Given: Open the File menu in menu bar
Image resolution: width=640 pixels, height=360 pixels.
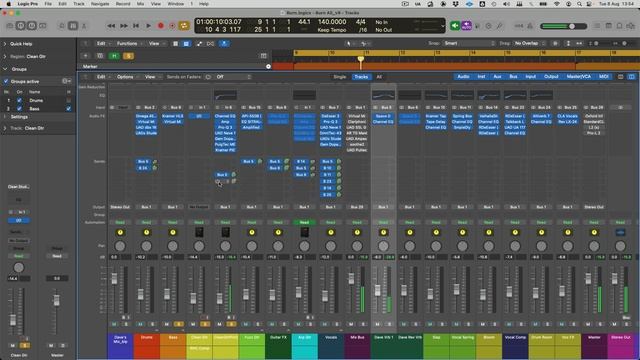Looking at the screenshot, I should click(48, 4).
